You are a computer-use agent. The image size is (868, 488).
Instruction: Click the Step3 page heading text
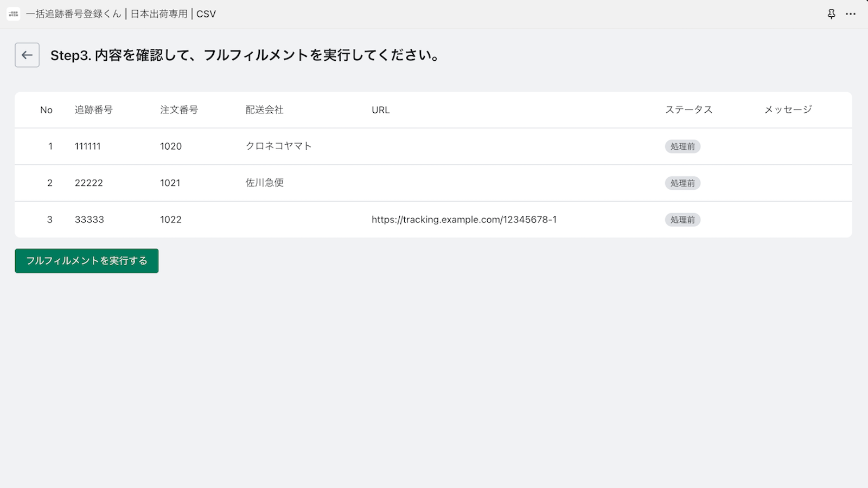245,55
